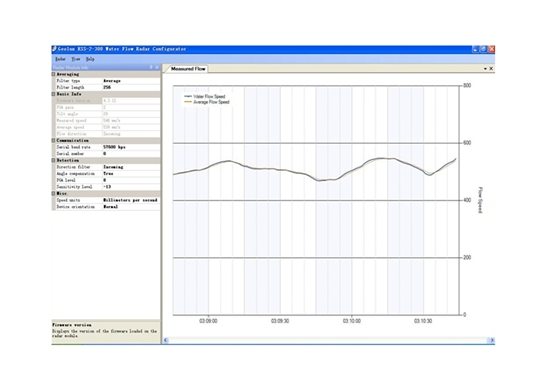Select the Speed units value
The height and width of the screenshot is (385, 535).
coord(131,200)
